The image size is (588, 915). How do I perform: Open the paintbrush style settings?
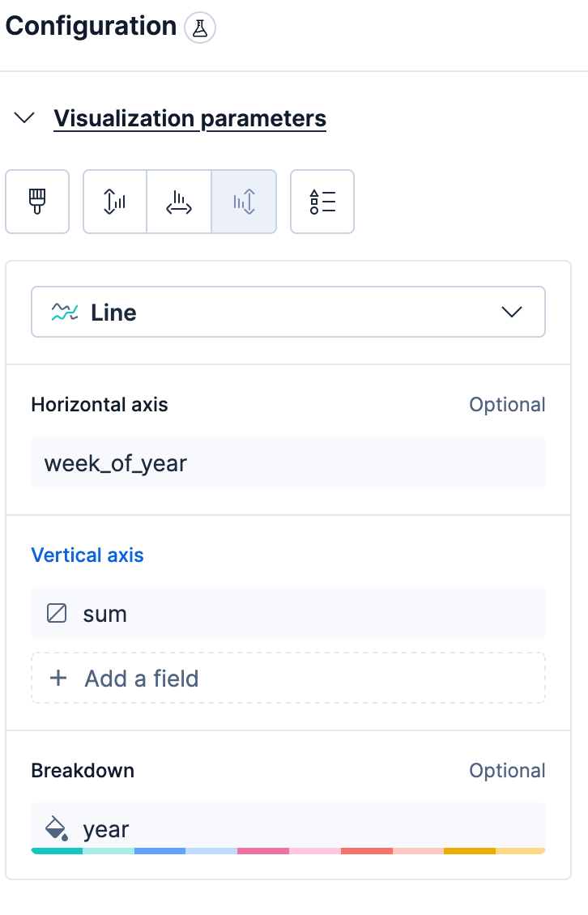coord(37,202)
